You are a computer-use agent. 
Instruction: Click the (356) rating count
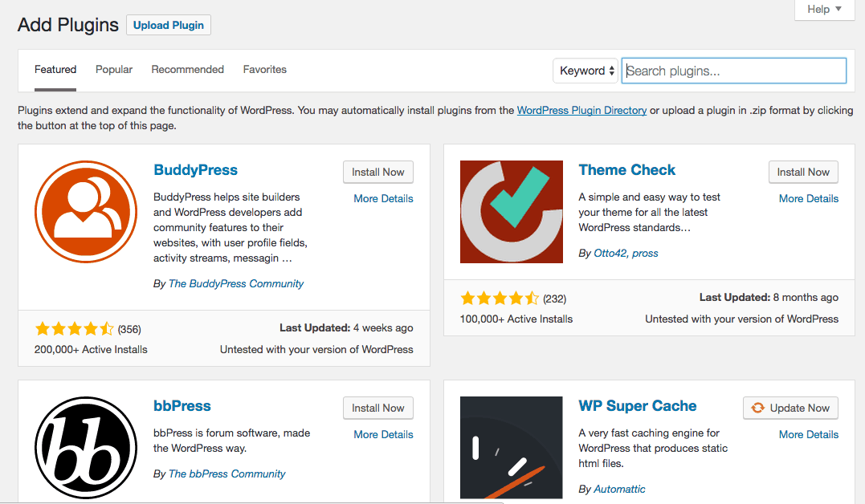pyautogui.click(x=129, y=329)
